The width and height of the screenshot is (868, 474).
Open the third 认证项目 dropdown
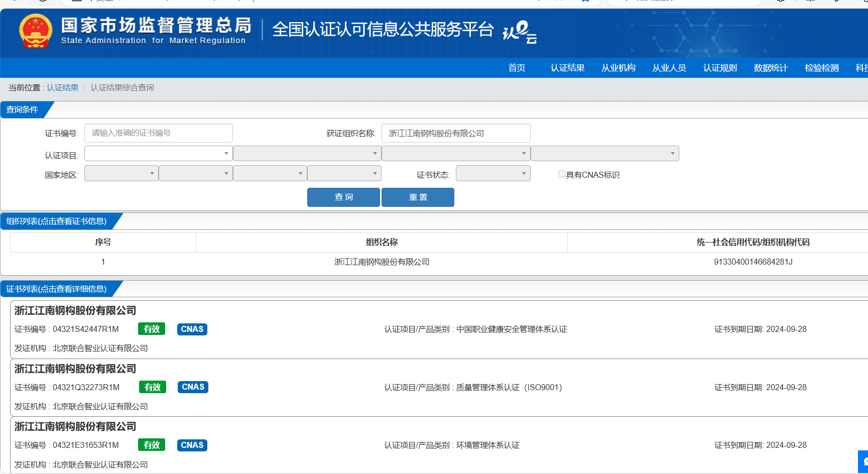(456, 153)
